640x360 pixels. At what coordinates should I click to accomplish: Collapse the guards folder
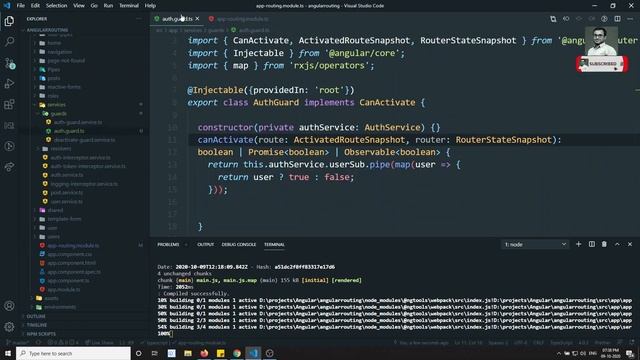point(58,113)
